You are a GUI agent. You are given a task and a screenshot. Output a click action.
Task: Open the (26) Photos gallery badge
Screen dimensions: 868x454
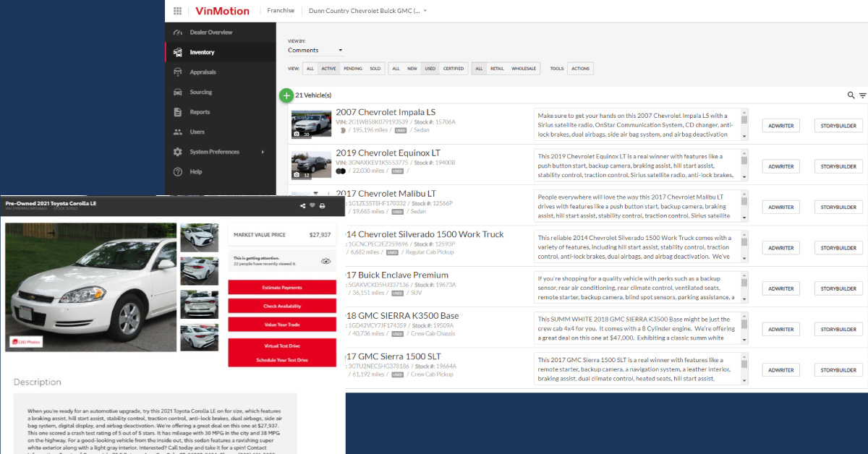25,341
